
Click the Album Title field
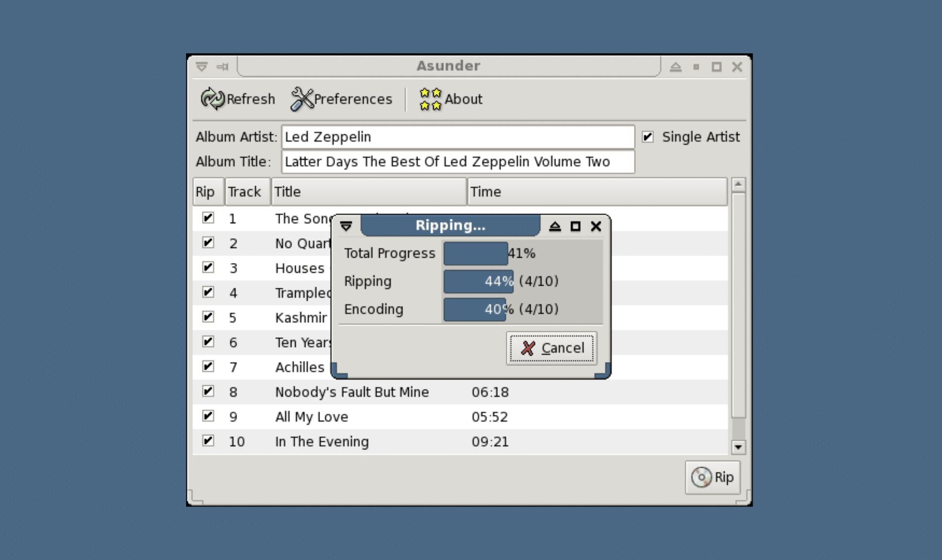coord(458,162)
